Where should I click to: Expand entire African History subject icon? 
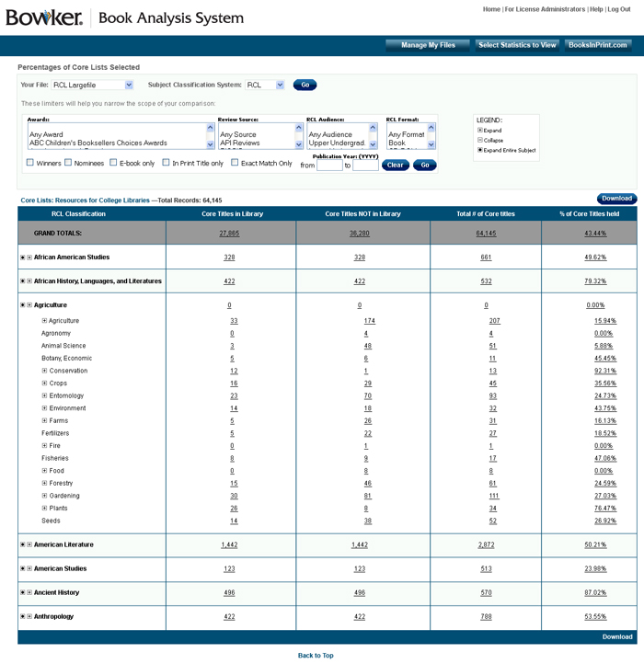pos(23,281)
